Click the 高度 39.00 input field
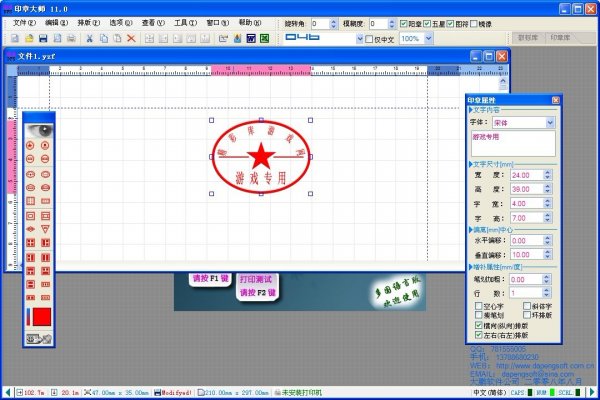The image size is (600, 400). coord(526,189)
